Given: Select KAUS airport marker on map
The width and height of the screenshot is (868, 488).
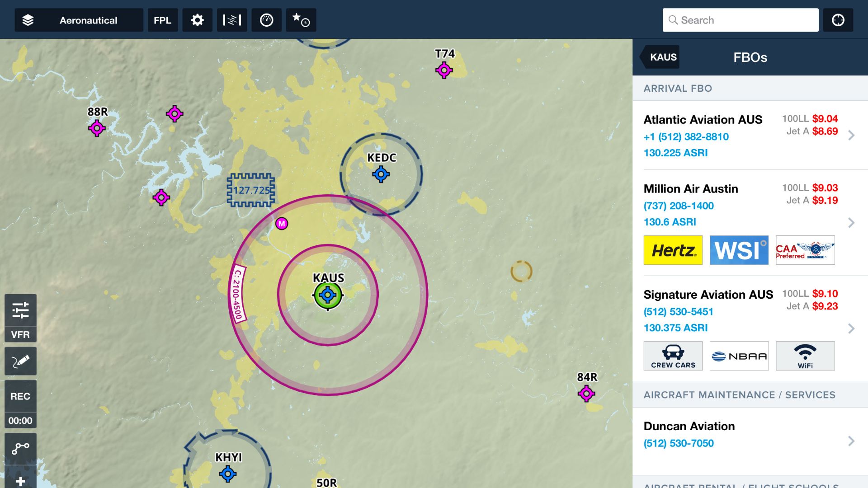Looking at the screenshot, I should [x=328, y=295].
